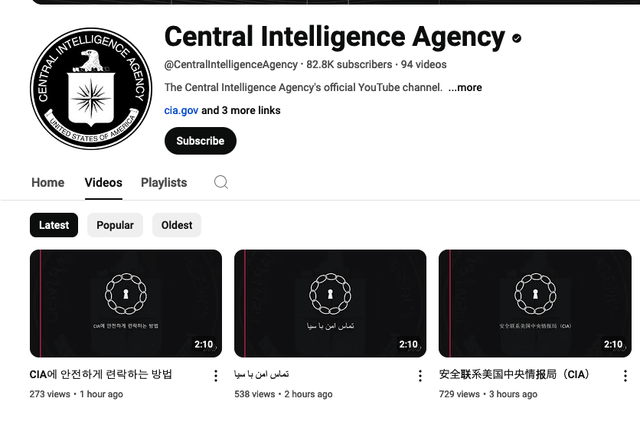The image size is (640, 434).
Task: Open the channel search magnifier icon
Action: point(221,182)
